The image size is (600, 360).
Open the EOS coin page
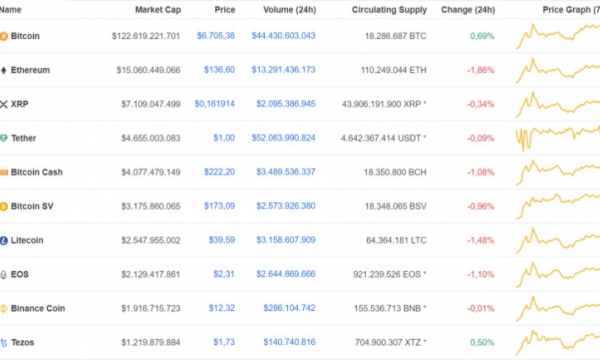[20, 274]
